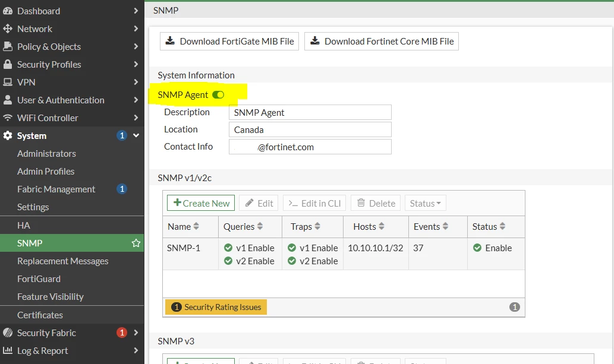This screenshot has height=364, width=614.
Task: Click the System notification badge
Action: pyautogui.click(x=122, y=135)
